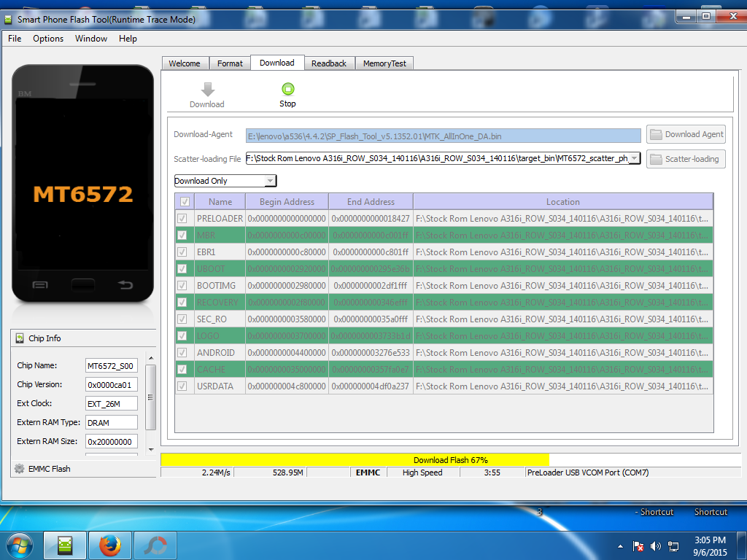Switch to the Readback tab
The height and width of the screenshot is (560, 747).
pos(329,63)
